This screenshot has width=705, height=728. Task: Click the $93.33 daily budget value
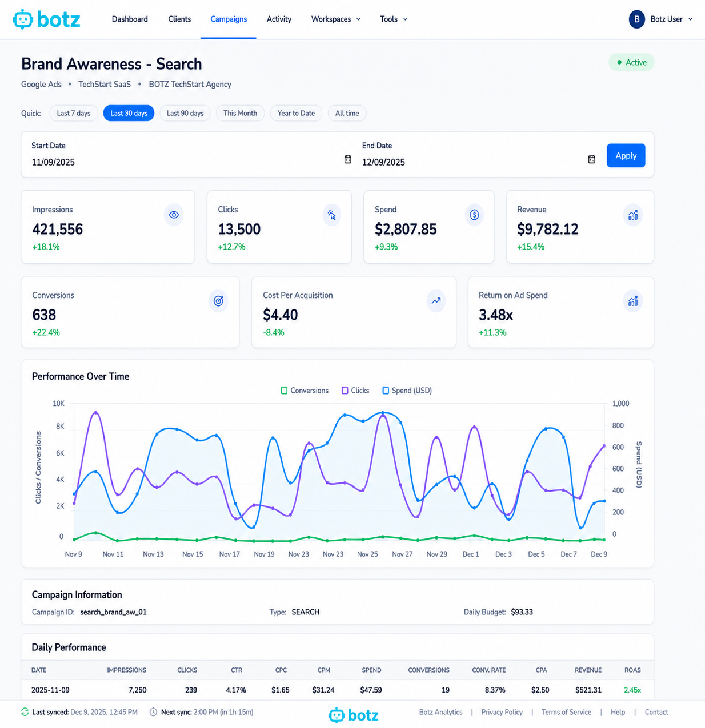[522, 612]
